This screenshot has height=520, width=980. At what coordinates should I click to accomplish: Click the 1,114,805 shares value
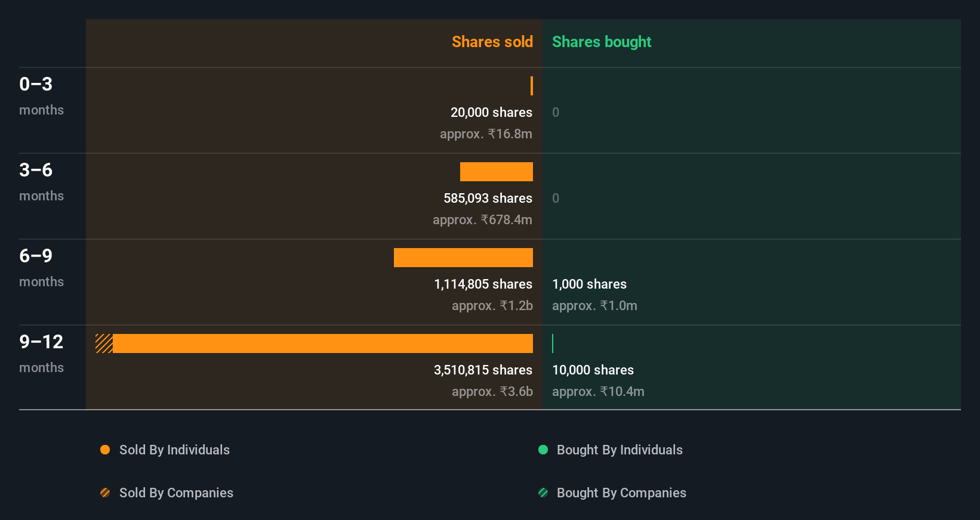pyautogui.click(x=483, y=284)
